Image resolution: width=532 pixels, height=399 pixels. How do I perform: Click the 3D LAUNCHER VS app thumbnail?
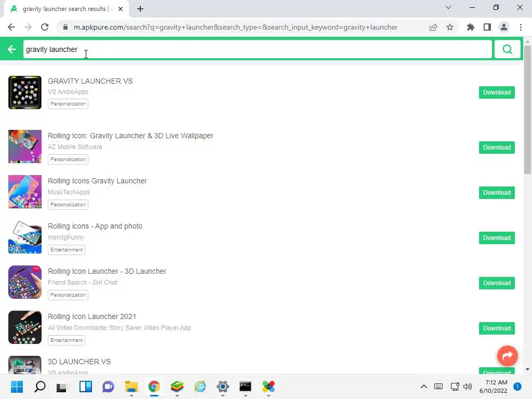pos(25,365)
